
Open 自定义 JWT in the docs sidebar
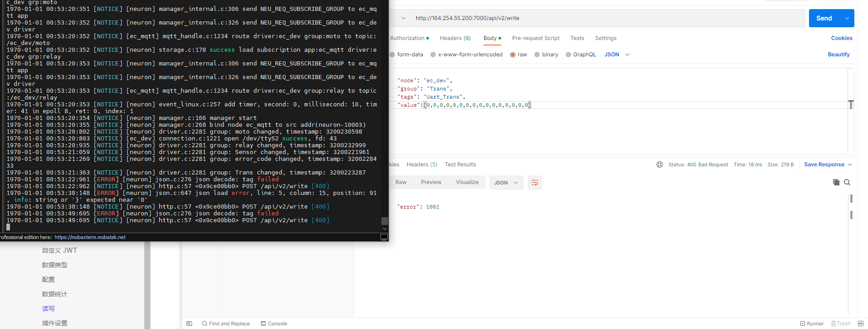[59, 250]
